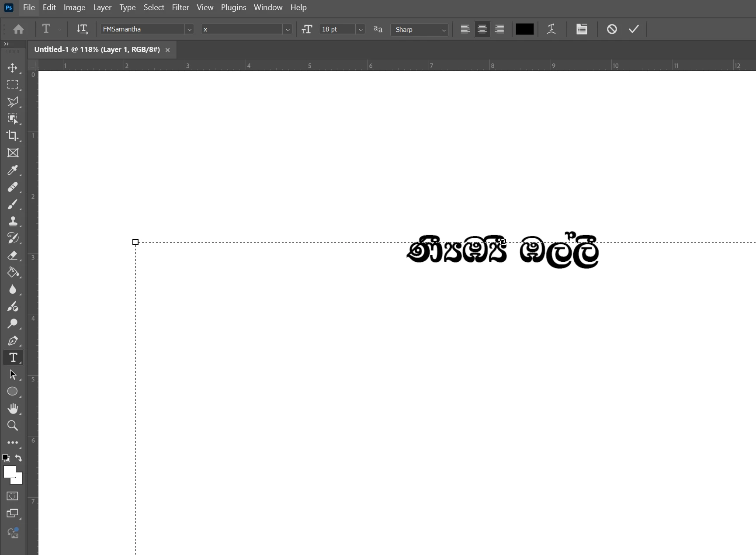
Task: Swap foreground and background colors
Action: (18, 458)
